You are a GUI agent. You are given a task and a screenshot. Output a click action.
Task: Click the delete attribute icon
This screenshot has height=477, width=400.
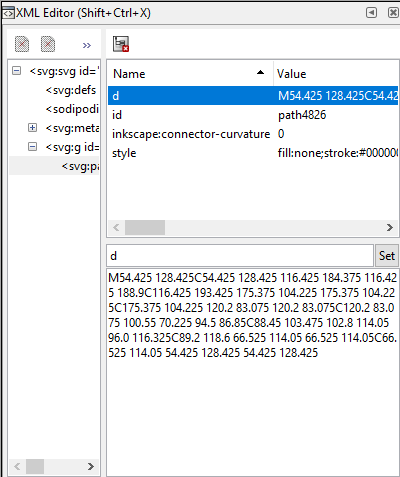(x=121, y=44)
